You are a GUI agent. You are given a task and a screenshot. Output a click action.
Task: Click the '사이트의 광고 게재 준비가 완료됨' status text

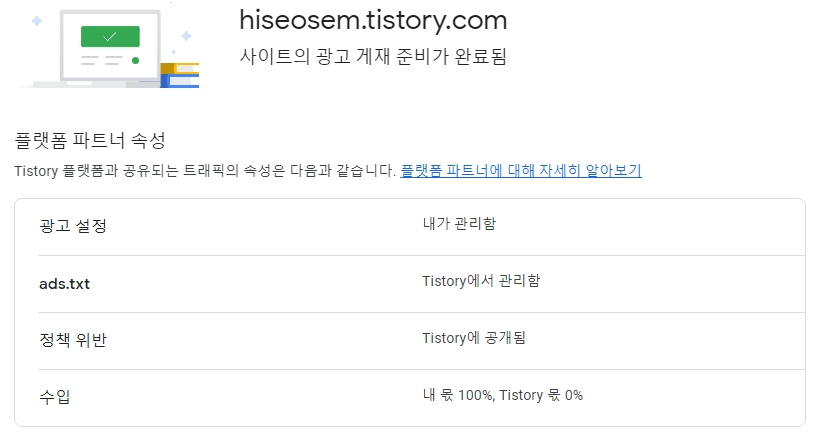click(x=373, y=56)
